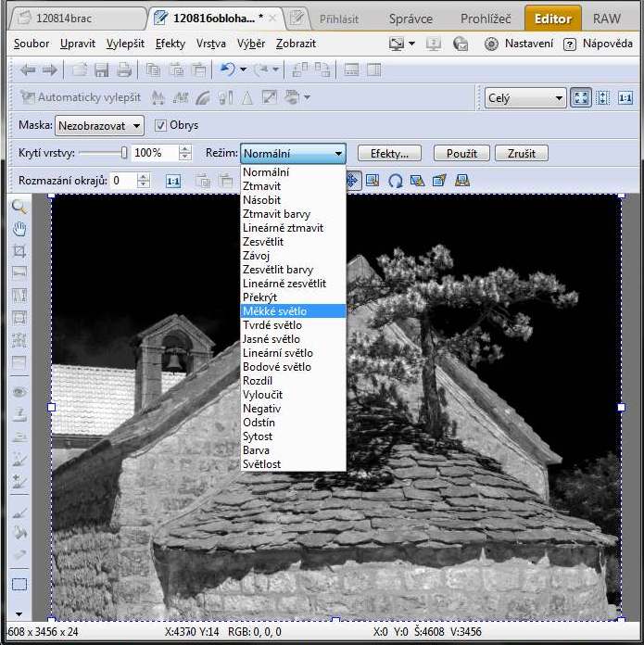Open the Maska dropdown showing Nezobrazovat
The height and width of the screenshot is (645, 644).
99,125
